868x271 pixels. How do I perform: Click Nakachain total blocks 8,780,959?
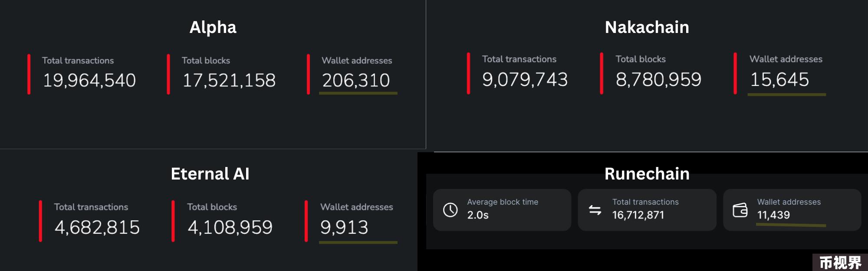click(658, 79)
